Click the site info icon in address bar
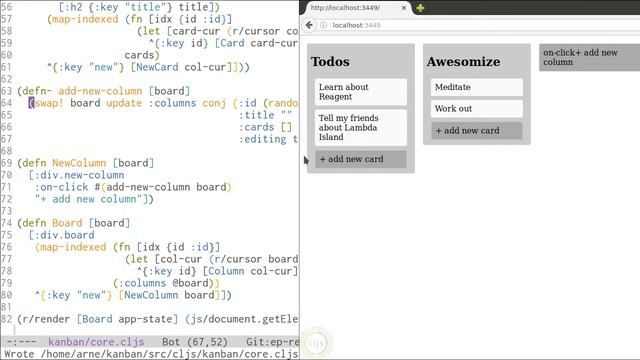The height and width of the screenshot is (360, 640). click(x=323, y=25)
